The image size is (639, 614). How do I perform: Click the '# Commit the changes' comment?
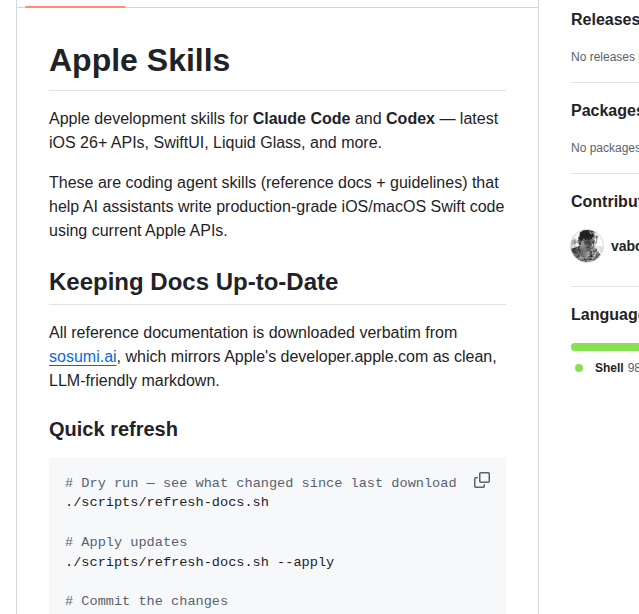(146, 601)
